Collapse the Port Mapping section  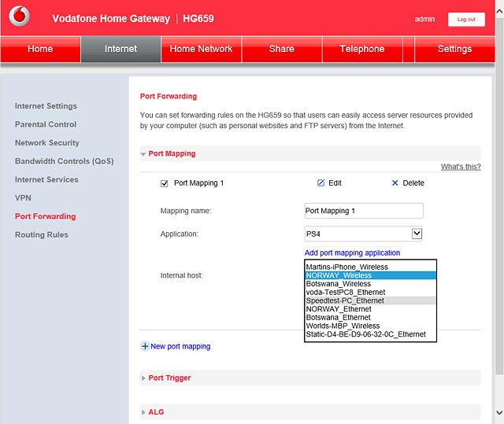pos(143,154)
